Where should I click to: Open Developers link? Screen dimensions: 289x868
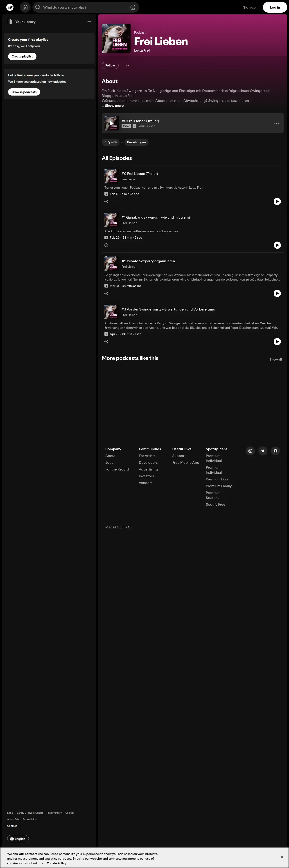(x=148, y=463)
